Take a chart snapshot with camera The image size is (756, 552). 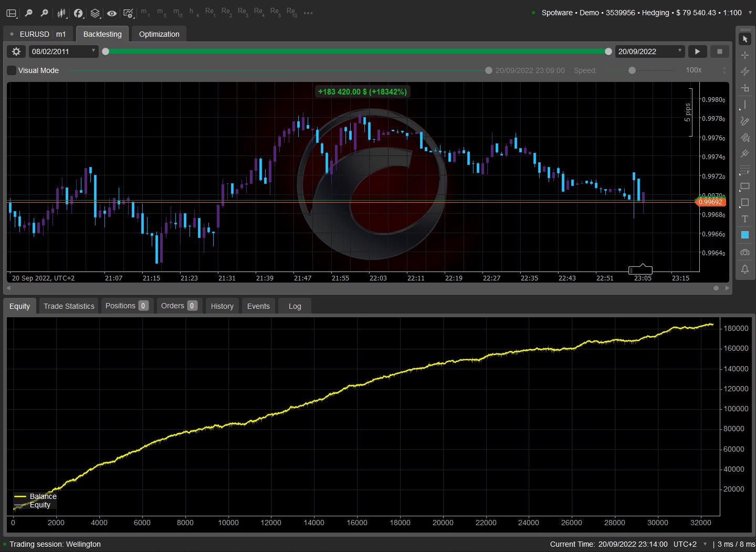click(x=745, y=253)
